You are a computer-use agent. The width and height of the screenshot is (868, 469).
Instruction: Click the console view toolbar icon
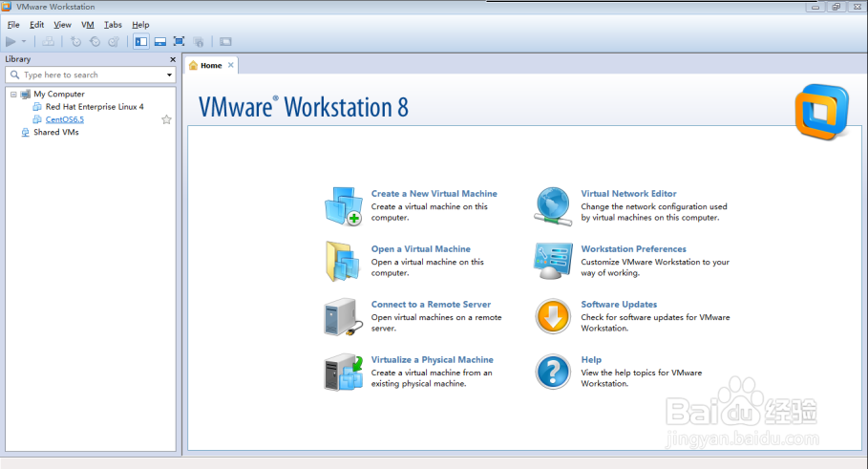click(225, 41)
